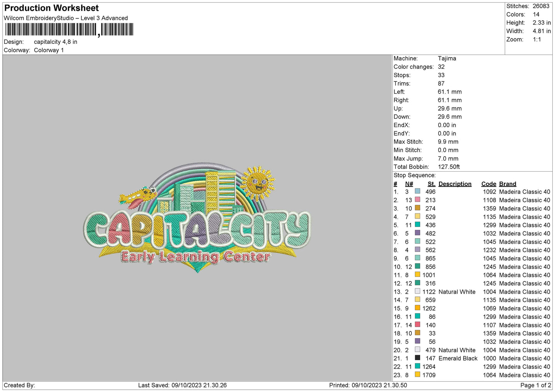Click the 'Stop Sequence:' label
The image size is (555, 392).
(x=415, y=175)
